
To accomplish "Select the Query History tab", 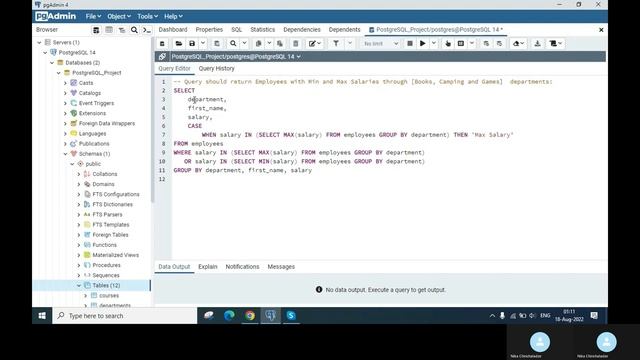I will point(216,69).
